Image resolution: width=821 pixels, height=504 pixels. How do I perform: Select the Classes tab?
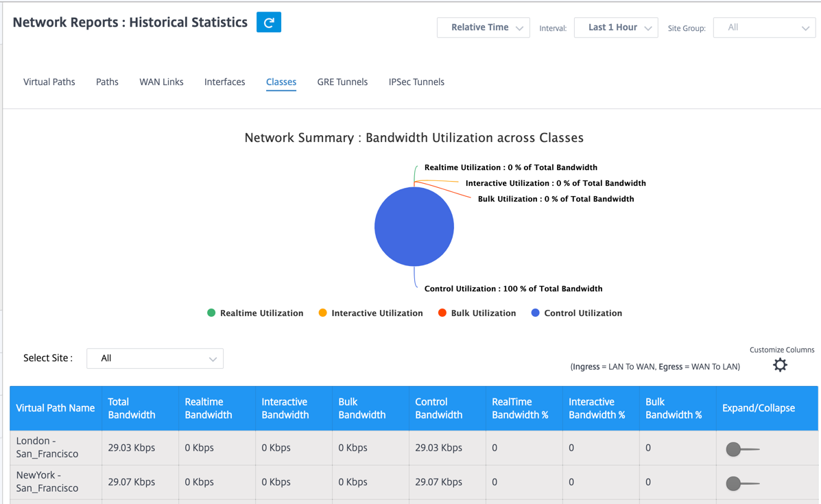(281, 82)
